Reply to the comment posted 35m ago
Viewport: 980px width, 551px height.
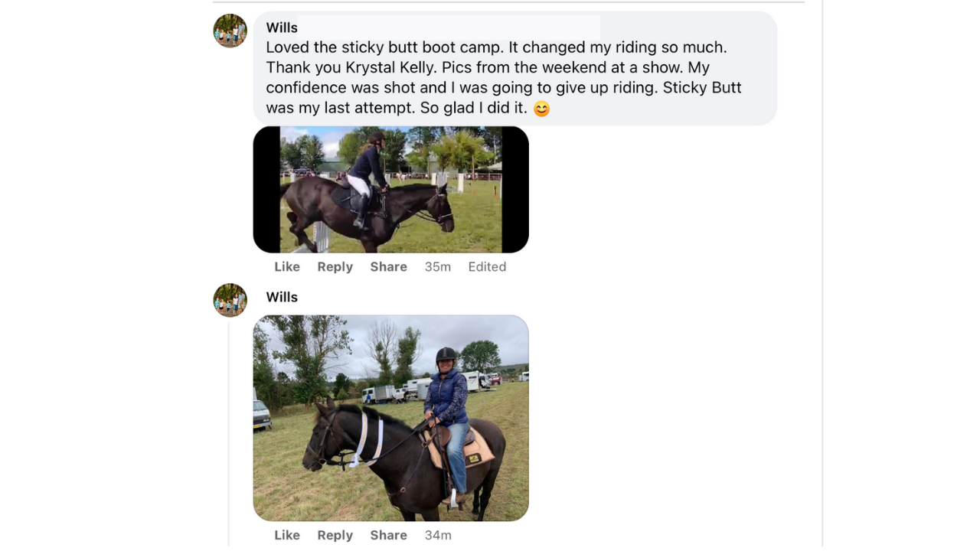(x=335, y=266)
